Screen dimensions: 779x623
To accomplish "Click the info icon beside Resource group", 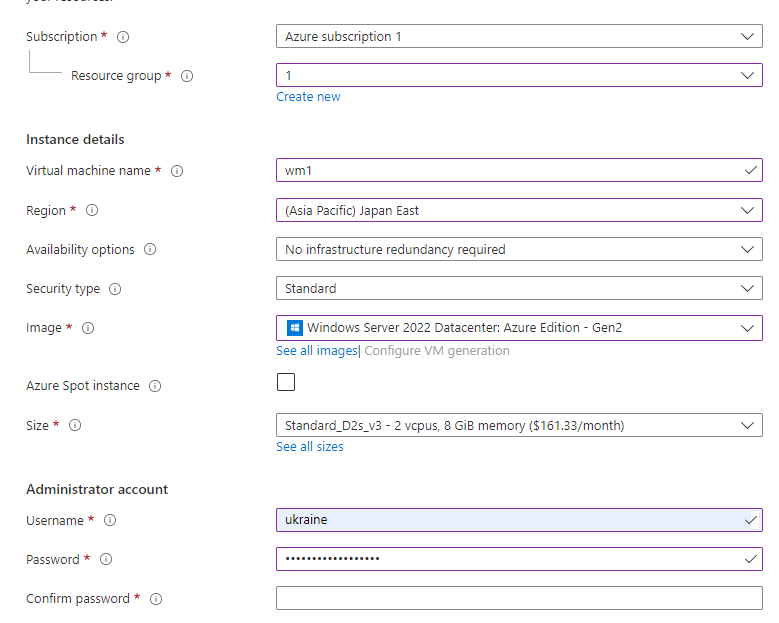I will [187, 76].
